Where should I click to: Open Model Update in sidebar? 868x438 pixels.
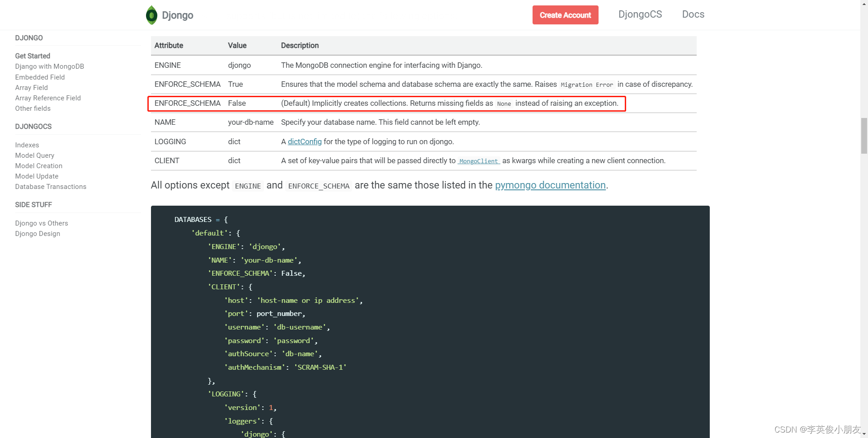(37, 176)
